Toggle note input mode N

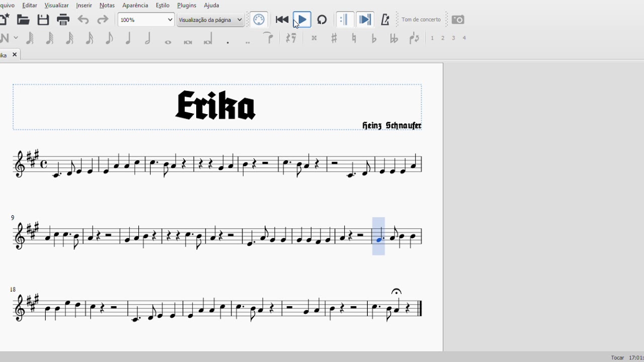tap(5, 38)
